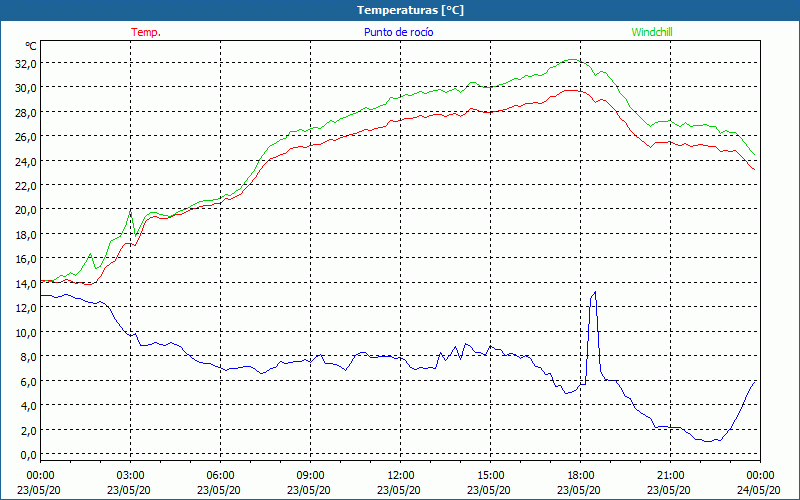Click the 14,0 y-axis value
800x500 pixels.
[26, 284]
